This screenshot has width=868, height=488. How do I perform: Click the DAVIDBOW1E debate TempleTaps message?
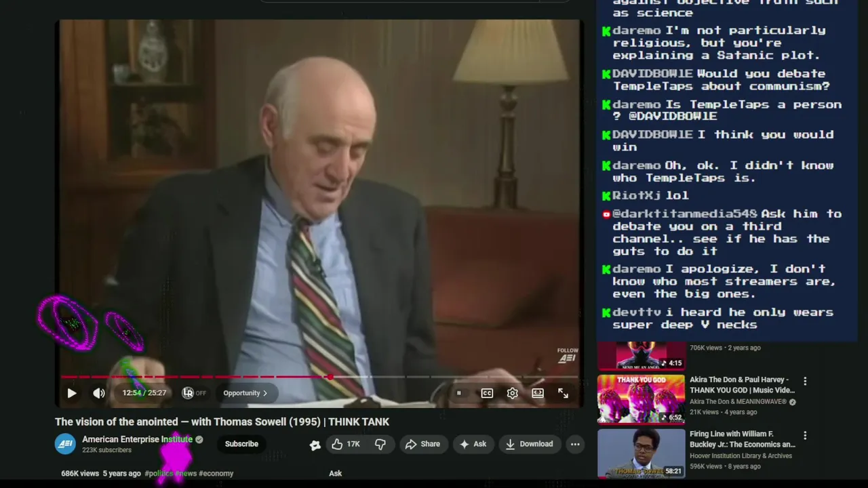click(x=721, y=80)
